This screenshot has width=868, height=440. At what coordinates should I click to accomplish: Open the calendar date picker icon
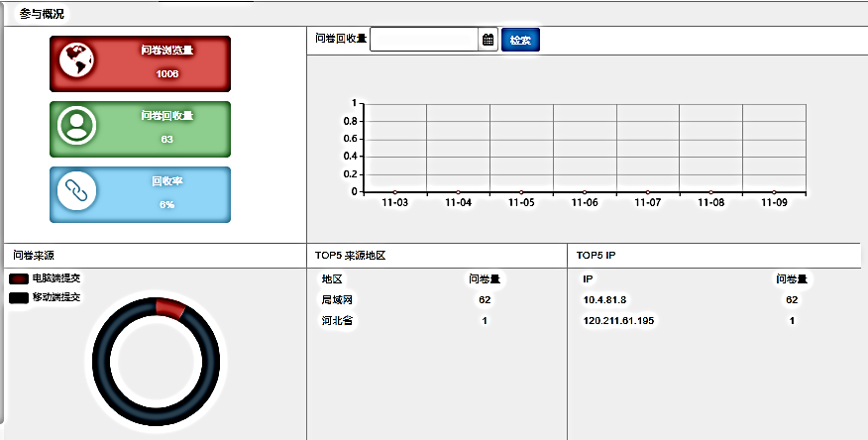tap(488, 40)
